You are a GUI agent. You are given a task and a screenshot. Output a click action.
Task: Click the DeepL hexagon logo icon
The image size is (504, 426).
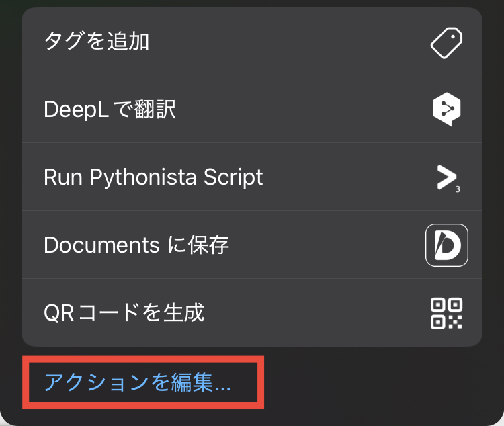[447, 110]
